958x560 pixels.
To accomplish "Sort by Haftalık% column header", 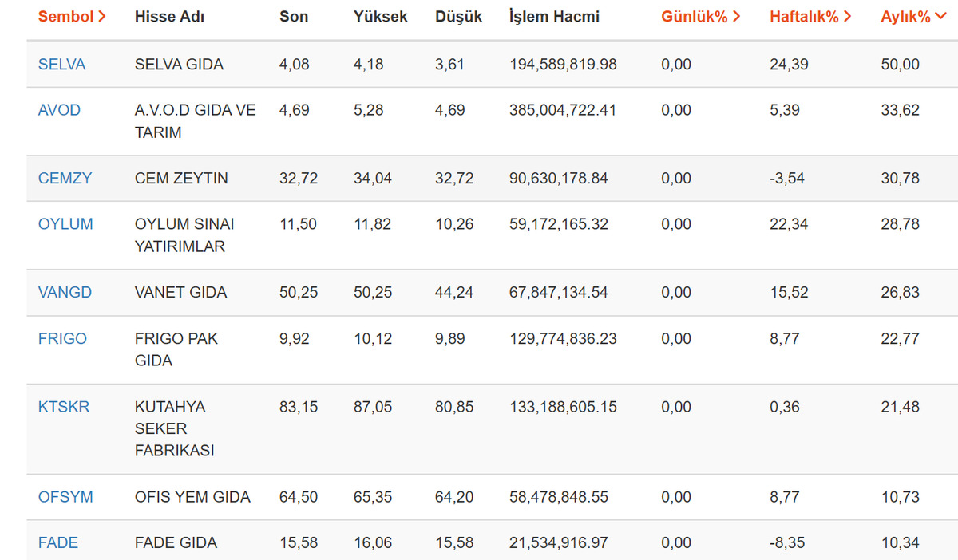I will [x=810, y=17].
